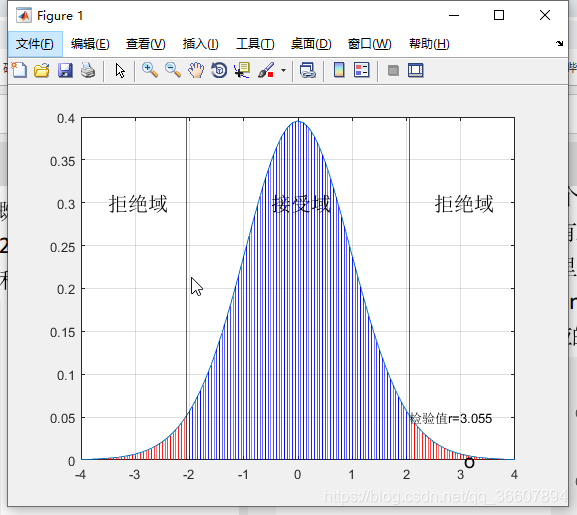Open the 插入(I) menu

201,44
